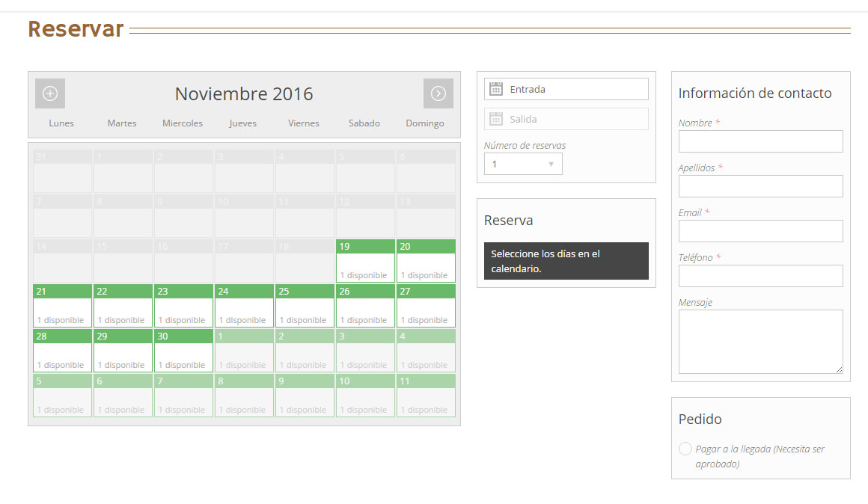Open the Número de reservas dropdown
This screenshot has width=868, height=504.
(523, 165)
